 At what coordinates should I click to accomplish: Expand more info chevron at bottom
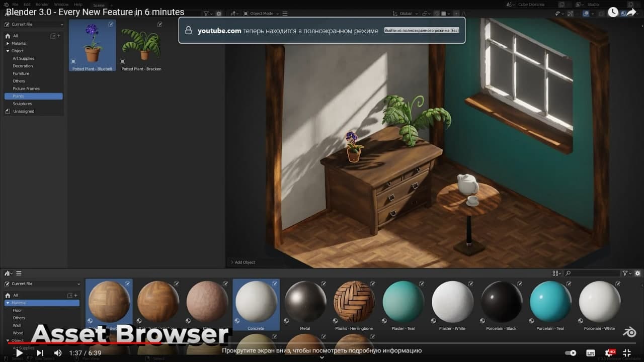click(x=322, y=358)
